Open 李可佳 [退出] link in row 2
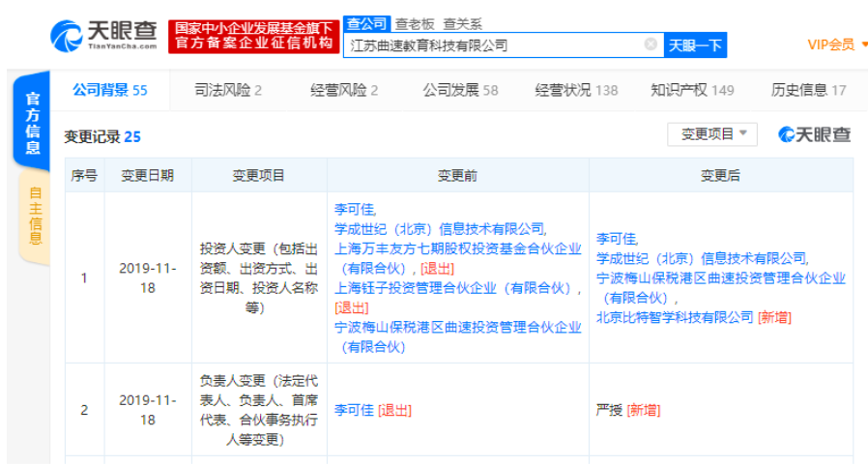 pyautogui.click(x=373, y=410)
